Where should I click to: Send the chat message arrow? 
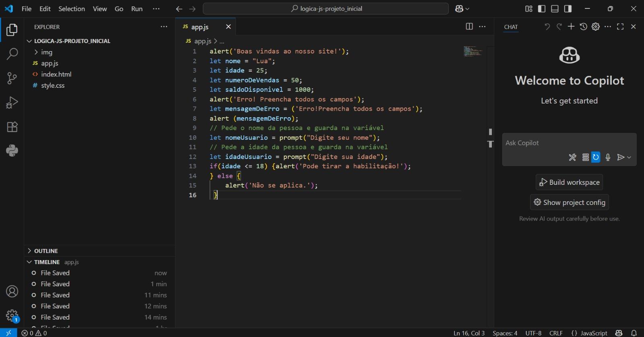(x=621, y=157)
